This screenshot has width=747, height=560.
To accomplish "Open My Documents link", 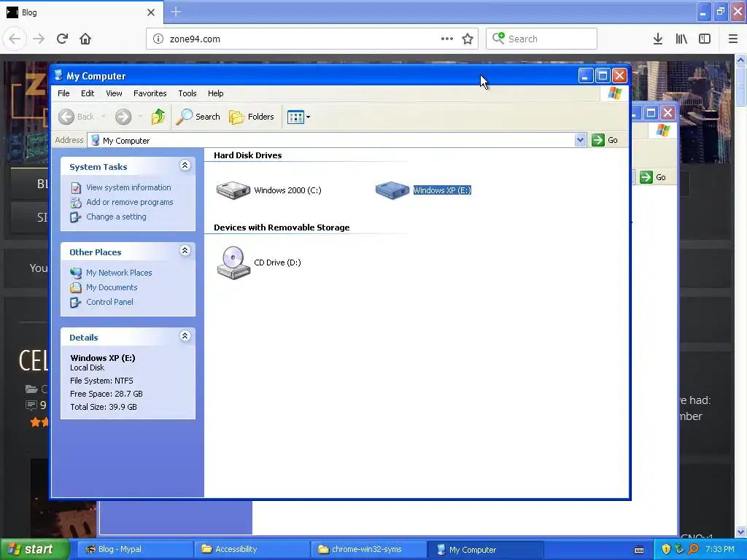I will [112, 287].
